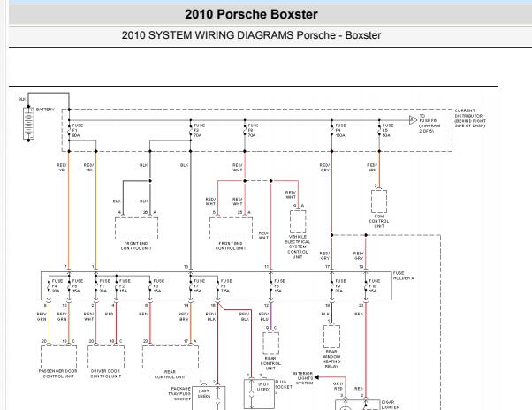Select the 'FUSE F1 80A' label in the current distributor
This screenshot has height=410, width=532.
pos(77,130)
